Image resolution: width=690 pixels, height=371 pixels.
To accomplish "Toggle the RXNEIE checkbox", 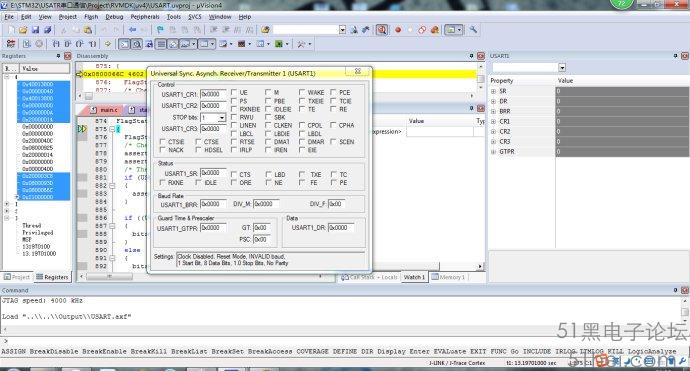I will coord(234,109).
